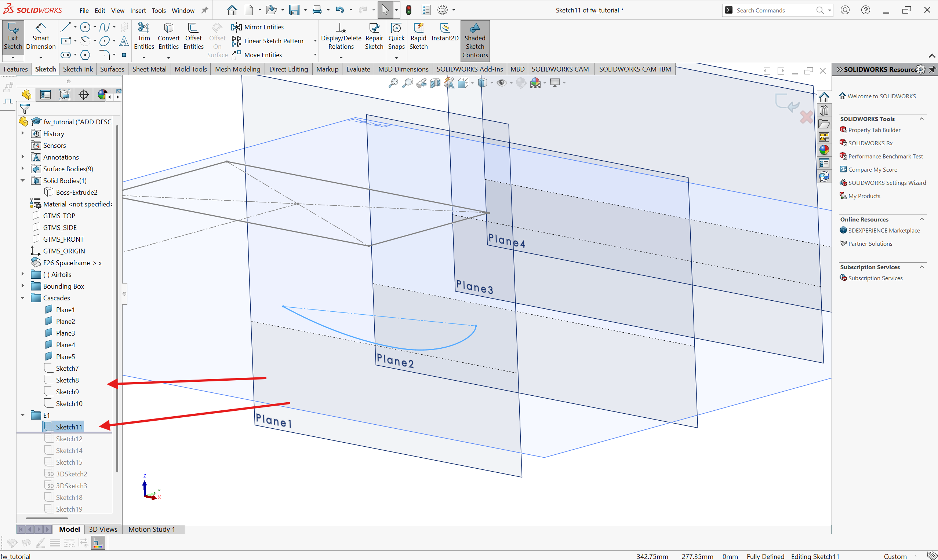Image resolution: width=938 pixels, height=560 pixels.
Task: Click the Zoom to Fit icon
Action: tap(393, 83)
